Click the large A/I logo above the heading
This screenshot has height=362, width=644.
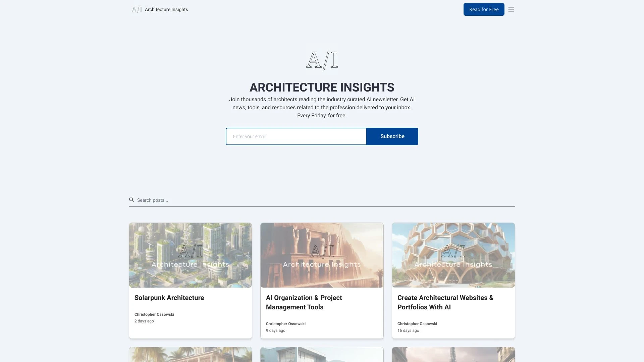[x=322, y=61]
